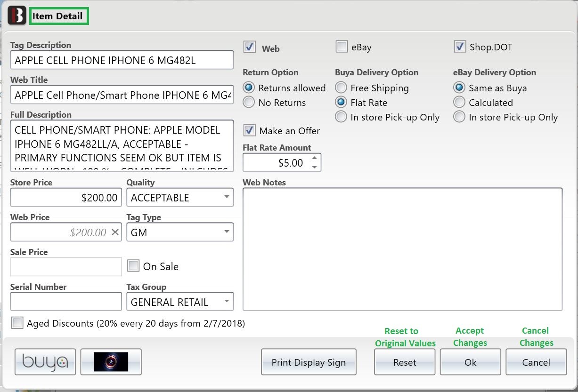Decrease Flat Rate Amount with down arrow
The height and width of the screenshot is (392, 578).
click(x=315, y=167)
